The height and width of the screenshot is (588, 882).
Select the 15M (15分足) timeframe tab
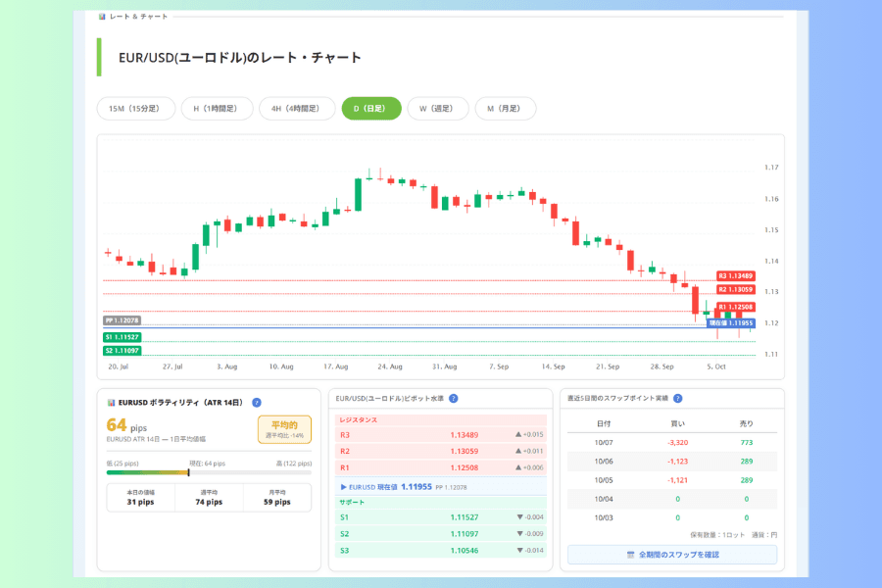click(135, 109)
